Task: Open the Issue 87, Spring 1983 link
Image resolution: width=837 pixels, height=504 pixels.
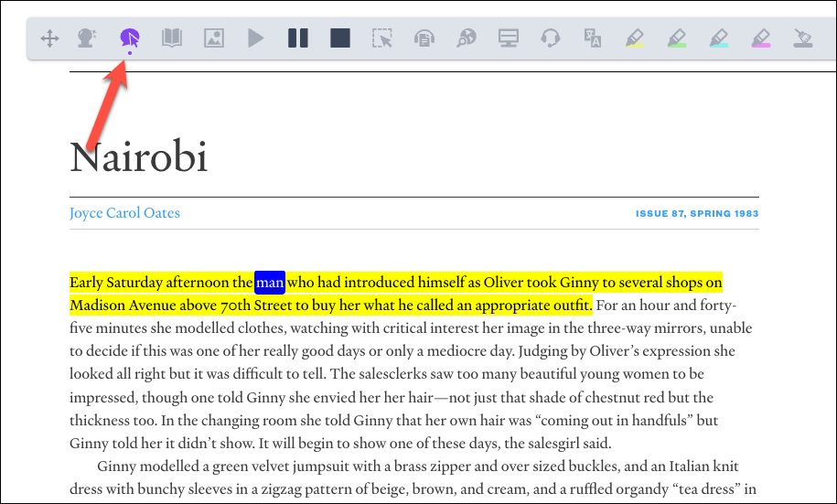Action: tap(697, 213)
